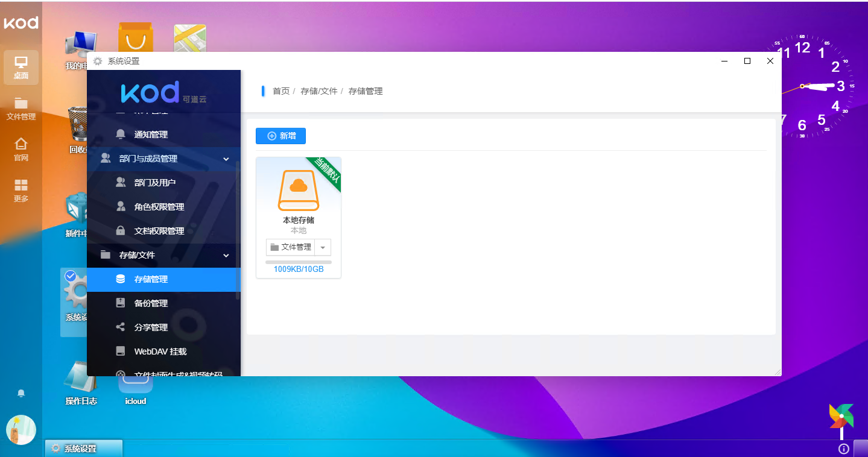Click the gray 本地 label on storage card
The image size is (868, 457).
point(299,231)
